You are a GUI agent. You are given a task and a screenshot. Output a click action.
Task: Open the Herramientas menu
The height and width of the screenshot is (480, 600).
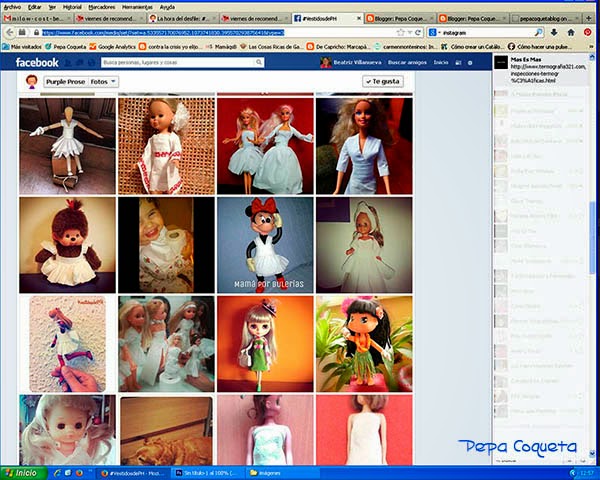click(x=137, y=7)
